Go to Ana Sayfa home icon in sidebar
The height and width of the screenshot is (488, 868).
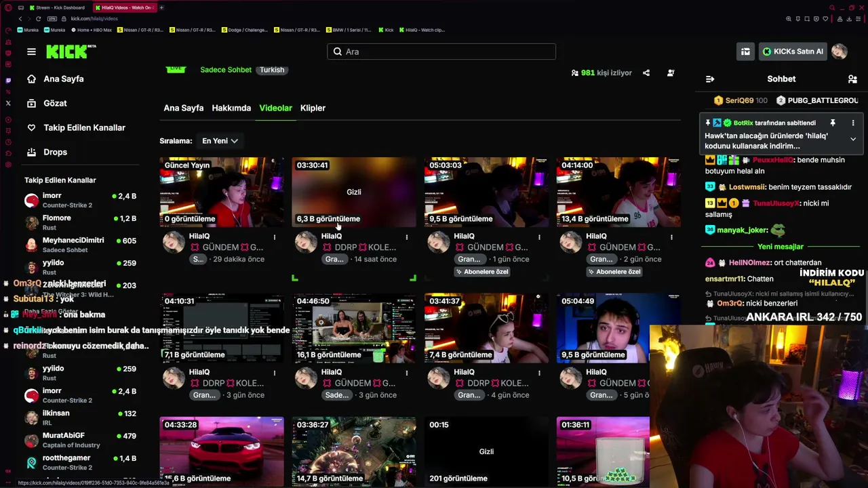pyautogui.click(x=31, y=79)
